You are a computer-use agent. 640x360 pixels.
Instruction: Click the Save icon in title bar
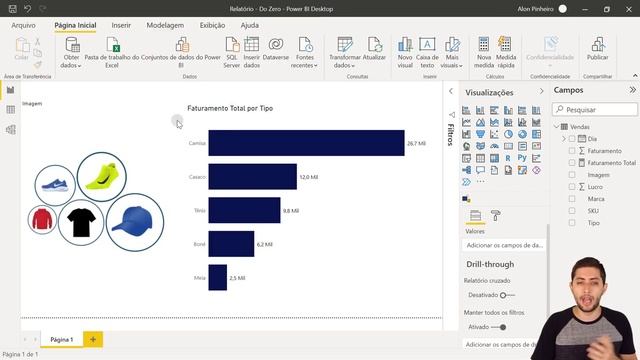(13, 9)
